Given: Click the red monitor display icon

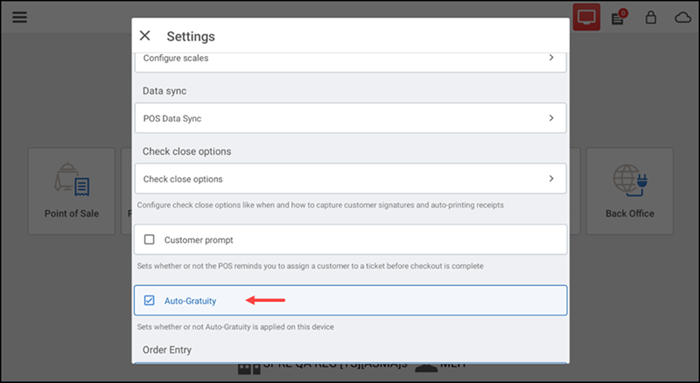Looking at the screenshot, I should pos(586,17).
